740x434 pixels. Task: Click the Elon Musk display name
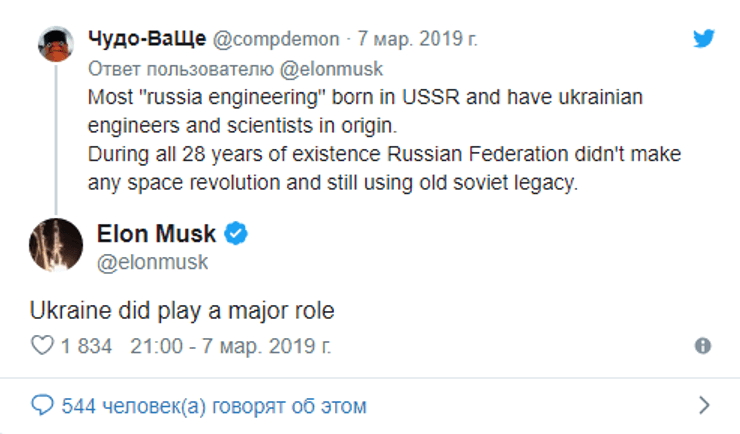click(x=157, y=234)
